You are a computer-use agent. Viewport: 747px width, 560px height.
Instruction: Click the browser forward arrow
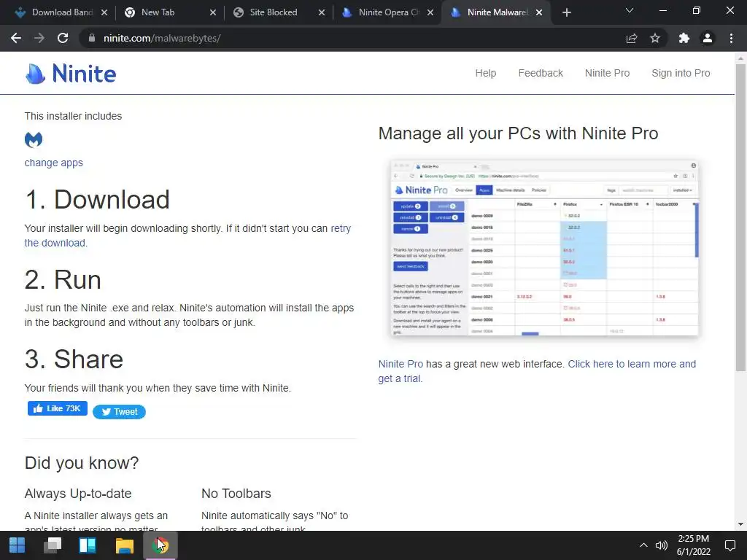(39, 38)
